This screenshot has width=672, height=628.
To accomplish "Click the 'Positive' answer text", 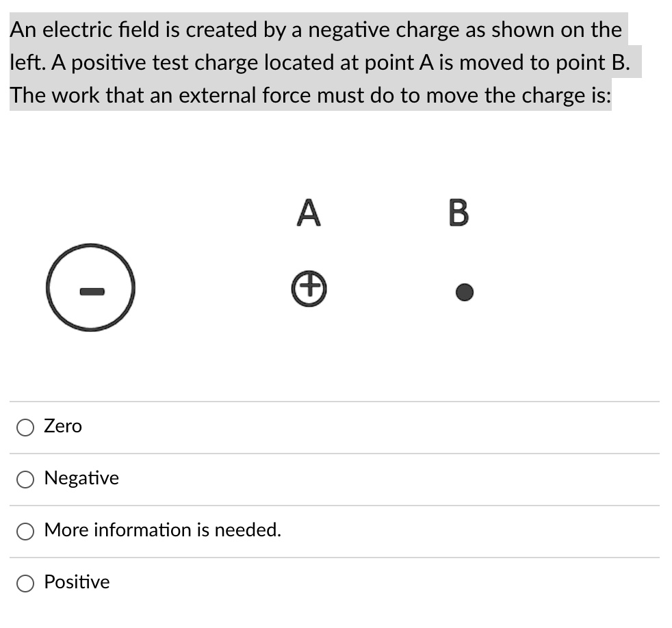I will click(x=76, y=582).
